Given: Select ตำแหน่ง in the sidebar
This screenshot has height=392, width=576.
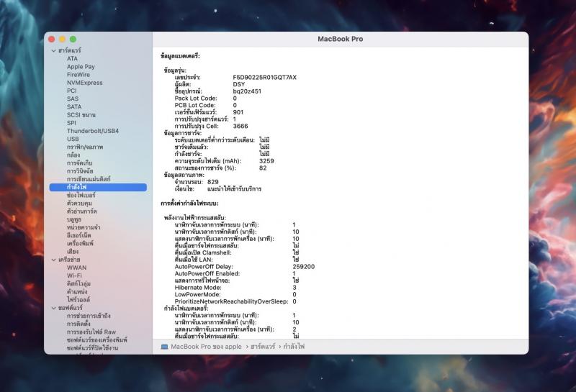Looking at the screenshot, I should [x=77, y=292].
